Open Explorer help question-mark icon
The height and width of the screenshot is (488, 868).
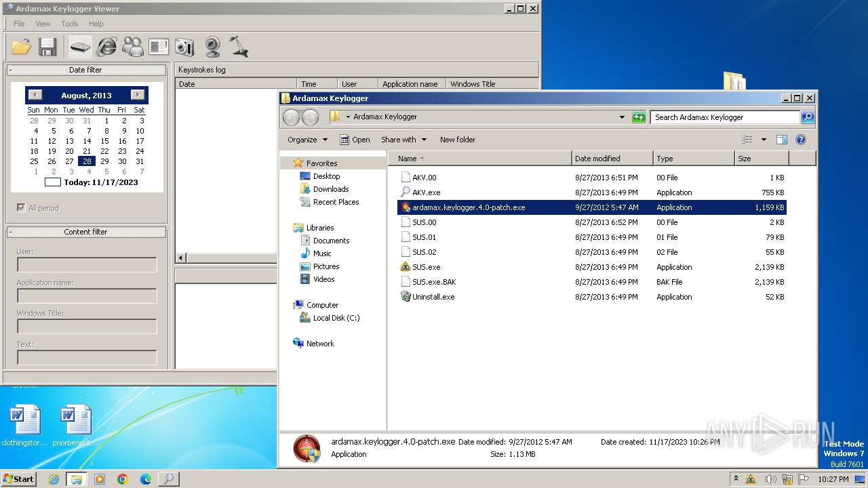800,140
